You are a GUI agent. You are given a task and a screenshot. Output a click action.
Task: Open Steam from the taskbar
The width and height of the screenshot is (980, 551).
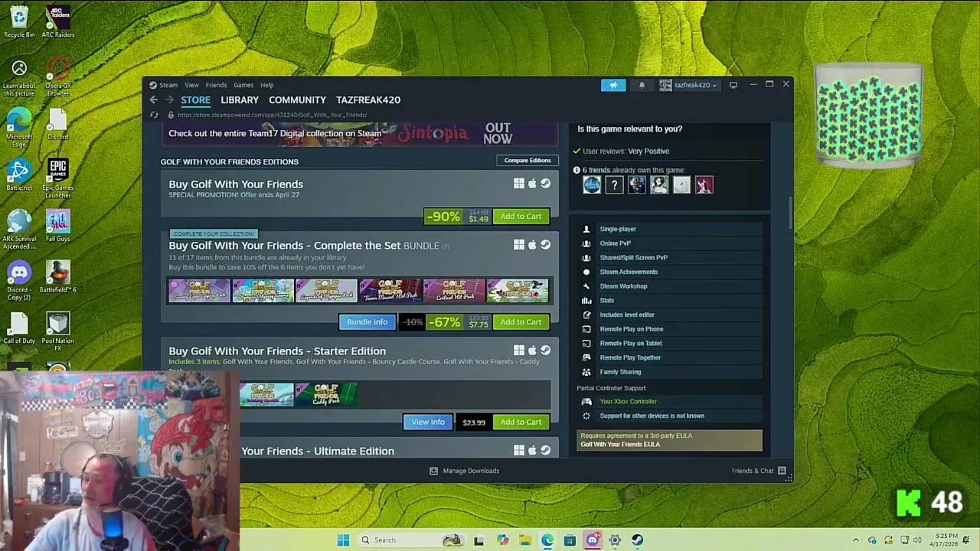(x=637, y=540)
